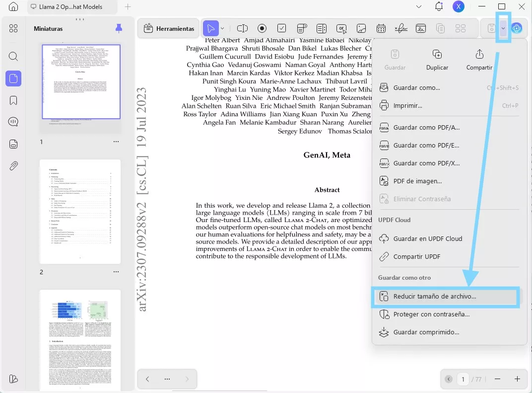Zoom out with minus button
The height and width of the screenshot is (393, 532).
click(497, 379)
